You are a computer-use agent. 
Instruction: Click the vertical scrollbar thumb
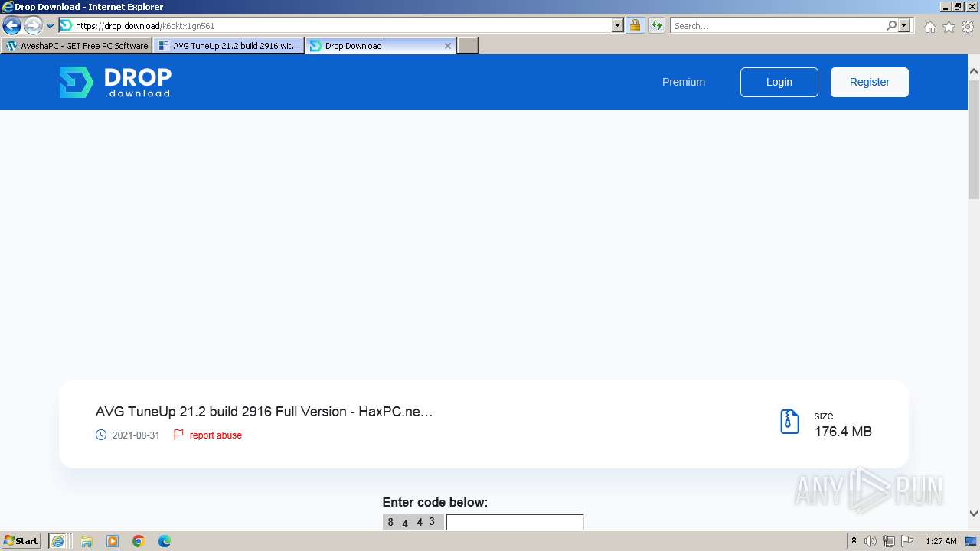[x=974, y=138]
